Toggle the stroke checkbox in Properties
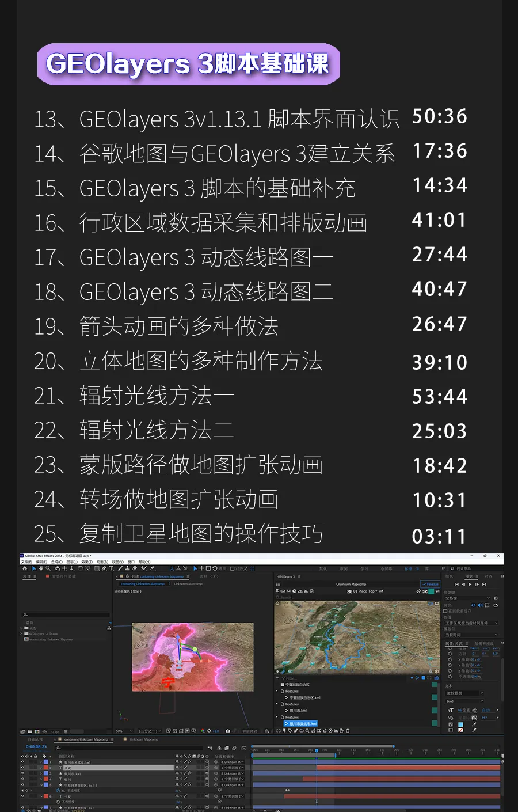 coord(450,730)
